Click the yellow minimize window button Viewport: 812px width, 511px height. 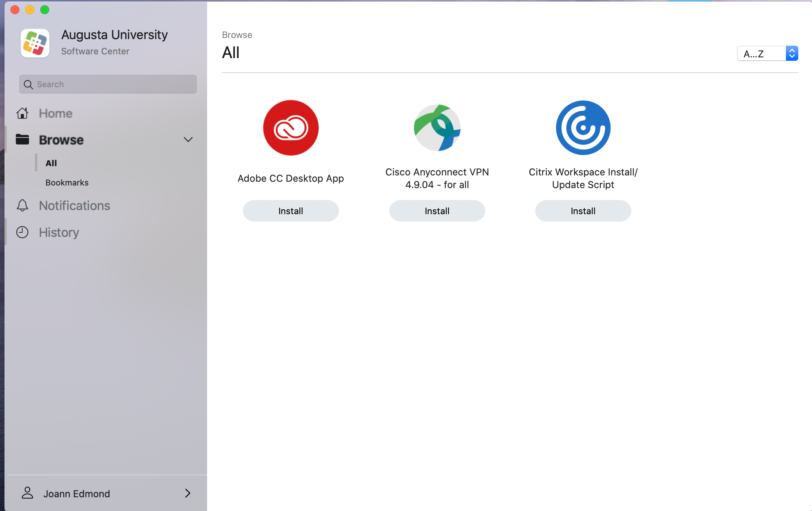(x=30, y=10)
